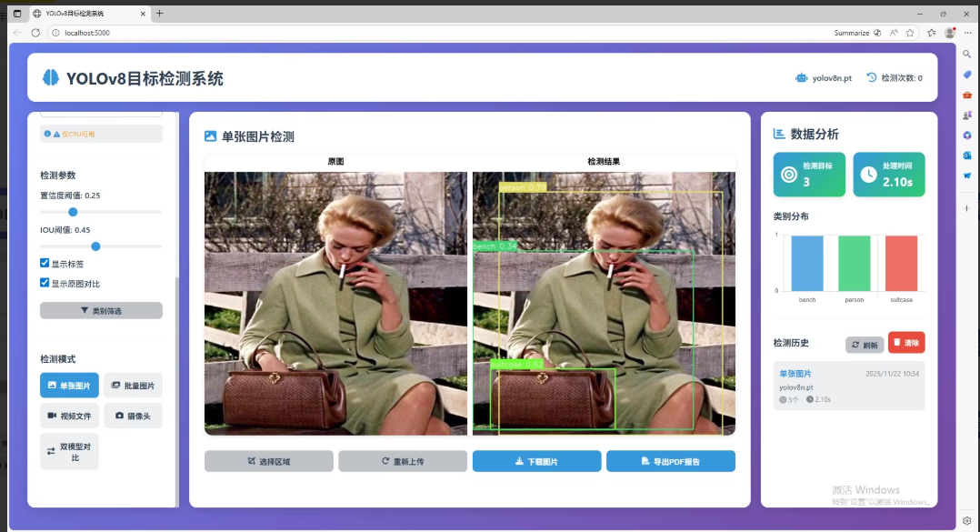This screenshot has width=980, height=532.
Task: Open a new browser tab
Action: pyautogui.click(x=159, y=13)
